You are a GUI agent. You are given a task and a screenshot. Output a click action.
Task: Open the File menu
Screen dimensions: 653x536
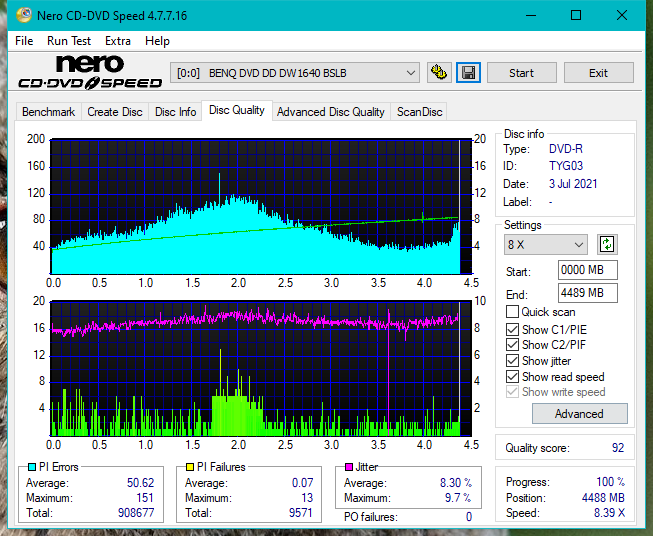(24, 41)
